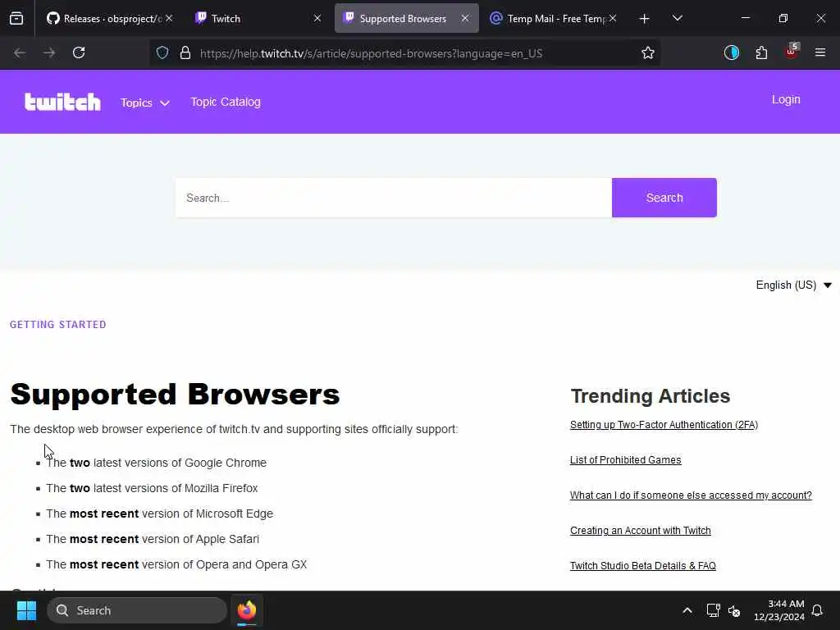
Task: Show site security padlock info
Action: [x=185, y=52]
